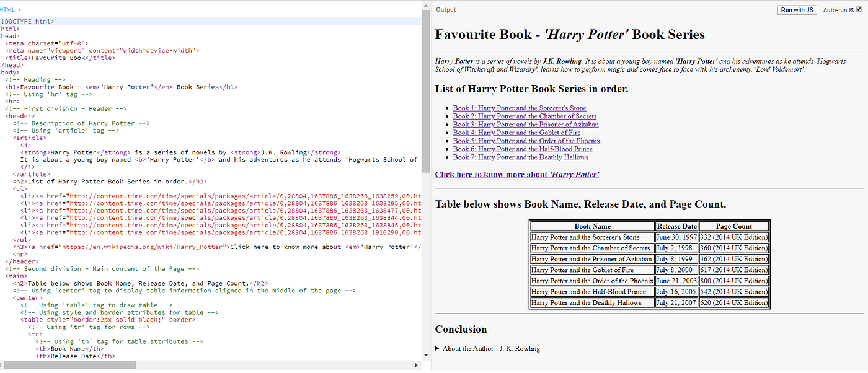Follow the 'Click here to know more' link

point(517,175)
